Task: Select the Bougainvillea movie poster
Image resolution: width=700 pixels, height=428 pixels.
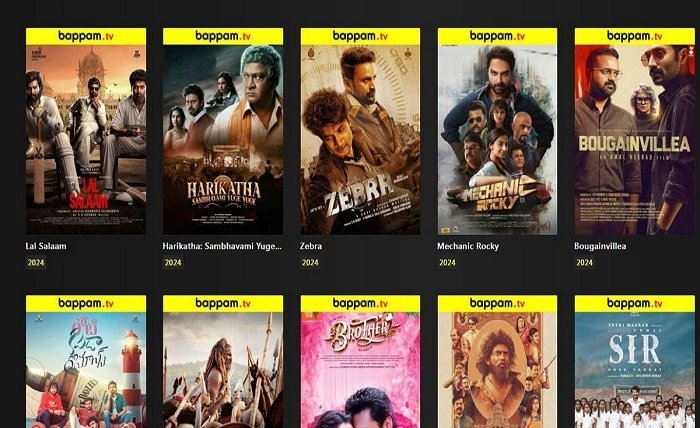Action: [634, 131]
